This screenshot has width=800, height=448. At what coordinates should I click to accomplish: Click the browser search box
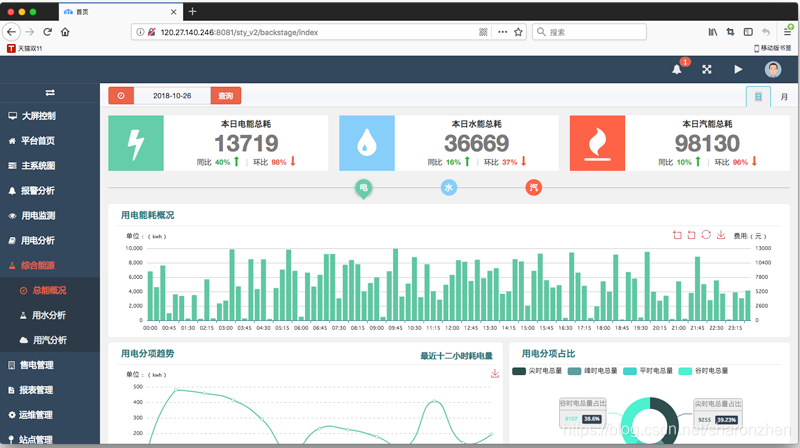point(589,32)
